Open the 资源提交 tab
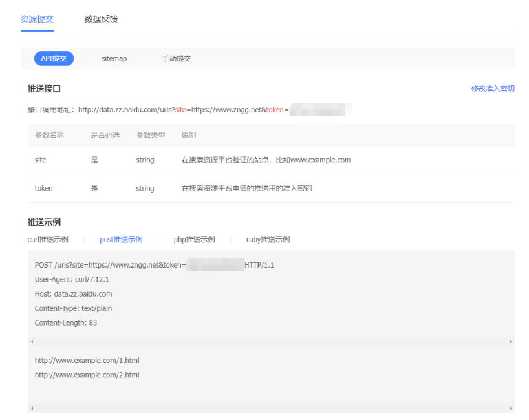The image size is (529, 420). pyautogui.click(x=37, y=19)
